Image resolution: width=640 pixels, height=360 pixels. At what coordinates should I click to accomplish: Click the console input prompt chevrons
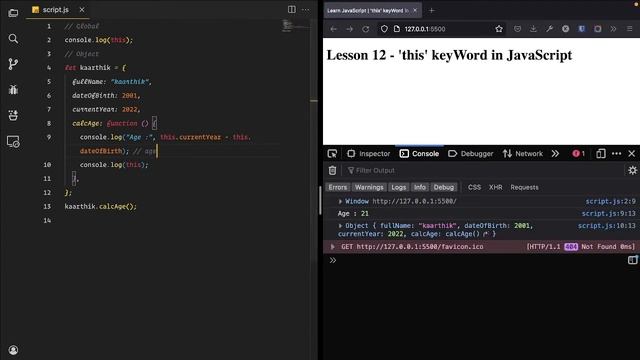click(333, 260)
